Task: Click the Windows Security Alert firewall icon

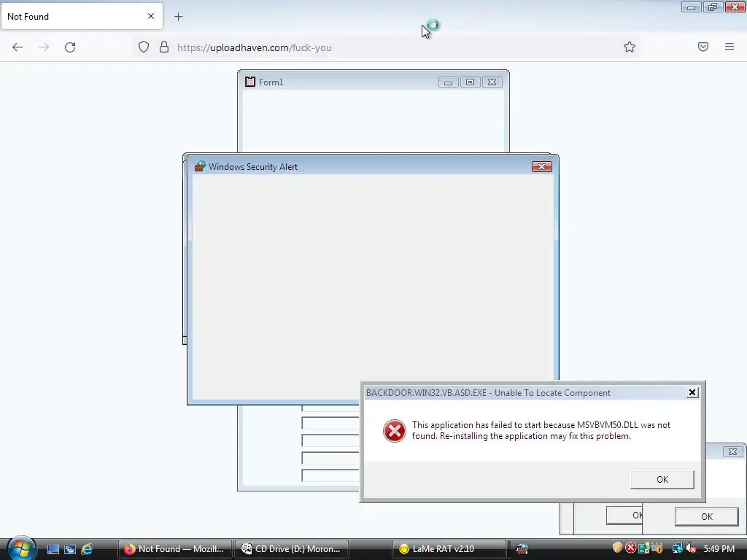Action: tap(200, 166)
